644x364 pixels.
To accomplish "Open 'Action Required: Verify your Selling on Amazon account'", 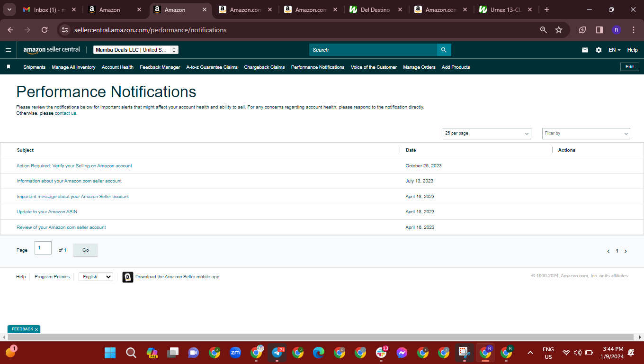I will (x=74, y=166).
